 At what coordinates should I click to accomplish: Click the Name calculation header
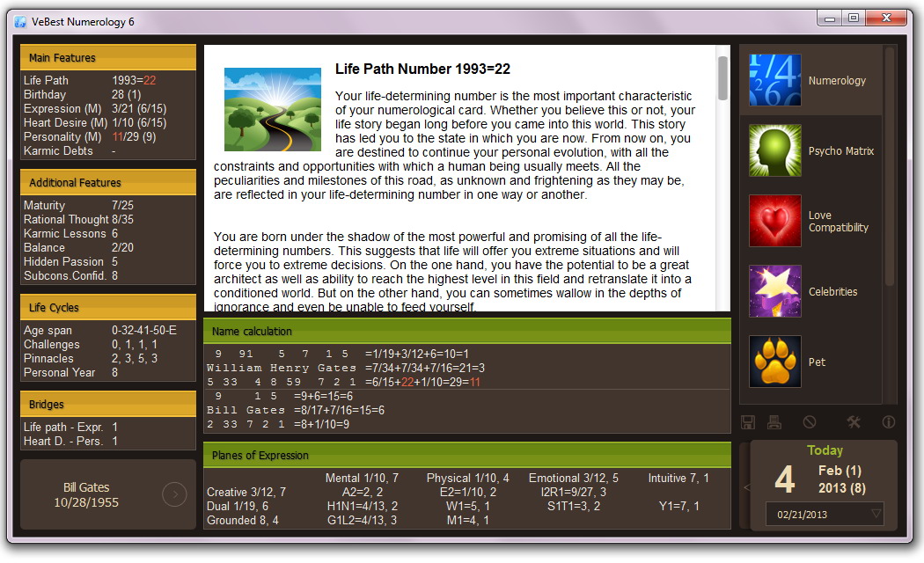point(467,331)
